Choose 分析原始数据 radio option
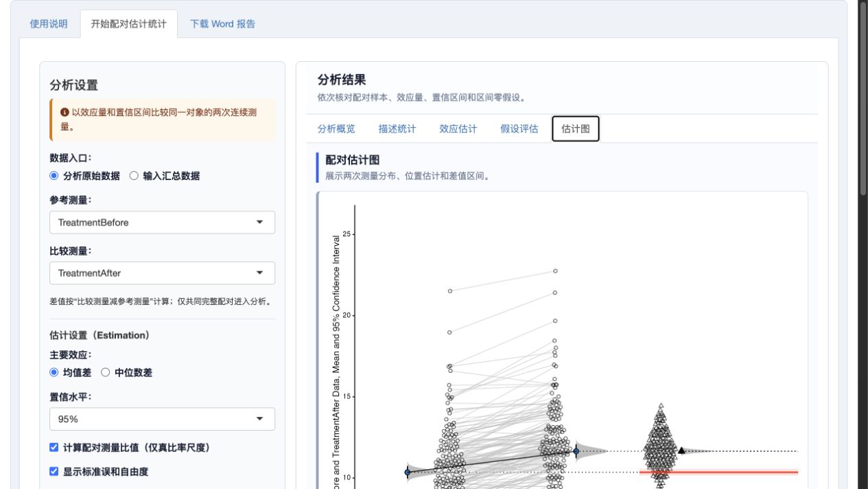 (54, 176)
